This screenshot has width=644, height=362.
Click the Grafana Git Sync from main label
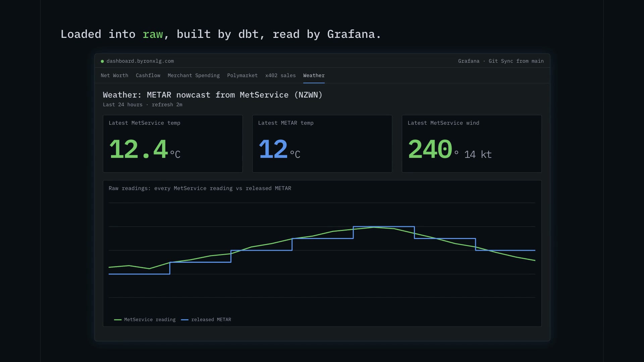(x=501, y=61)
